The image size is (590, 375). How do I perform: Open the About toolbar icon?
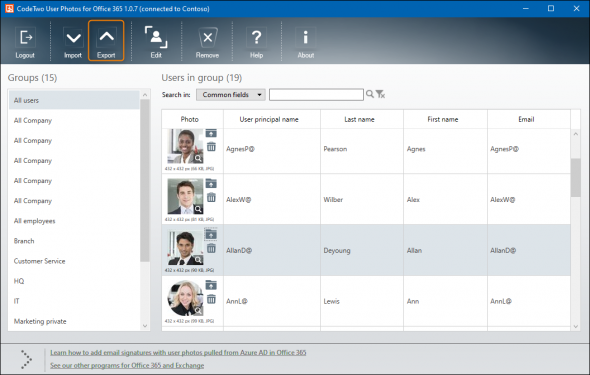coord(306,41)
